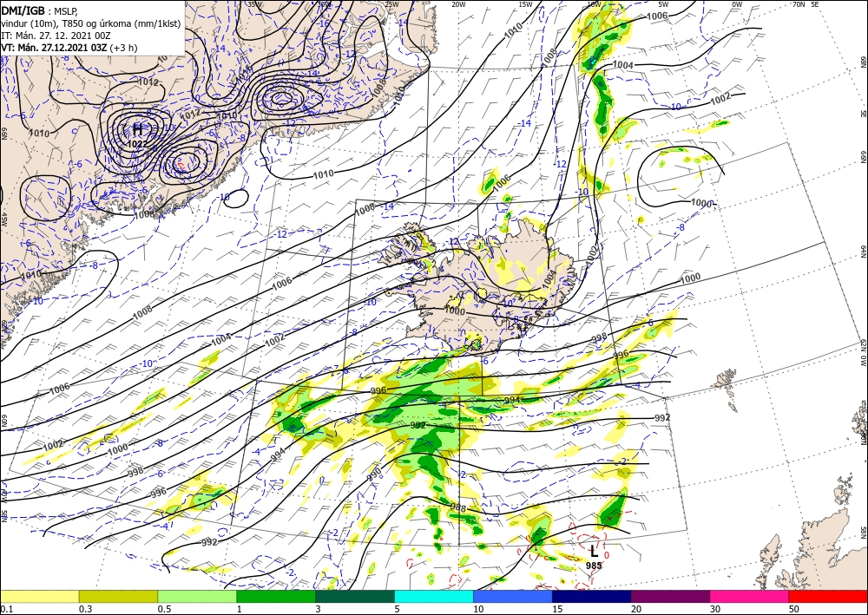The image size is (868, 615).
Task: Click the 50 legend scale value
Action: click(794, 609)
